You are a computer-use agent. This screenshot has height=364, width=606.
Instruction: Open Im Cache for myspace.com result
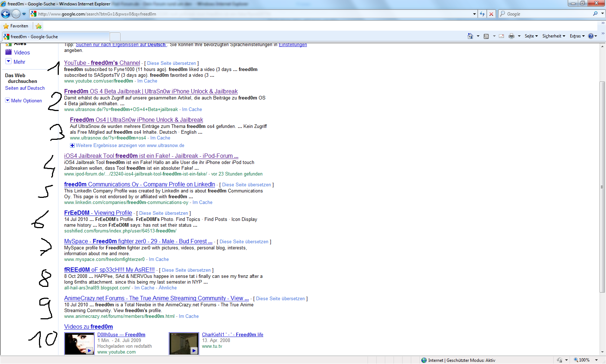[159, 259]
